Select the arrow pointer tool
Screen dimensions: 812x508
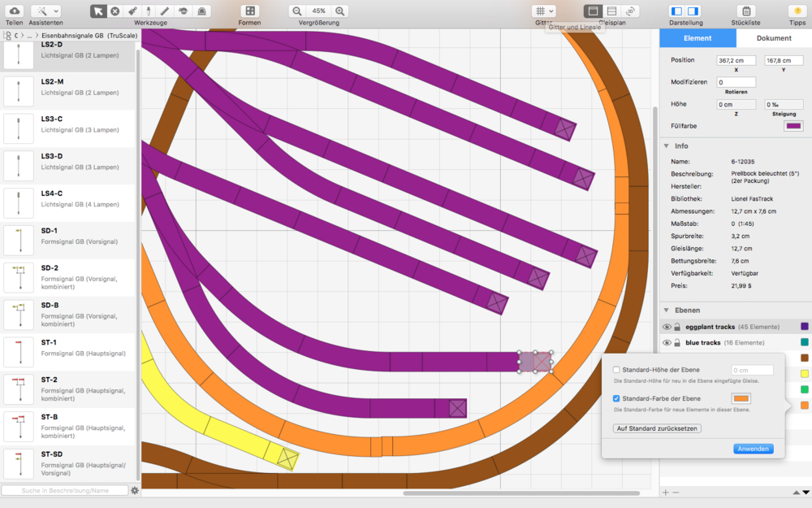(98, 11)
